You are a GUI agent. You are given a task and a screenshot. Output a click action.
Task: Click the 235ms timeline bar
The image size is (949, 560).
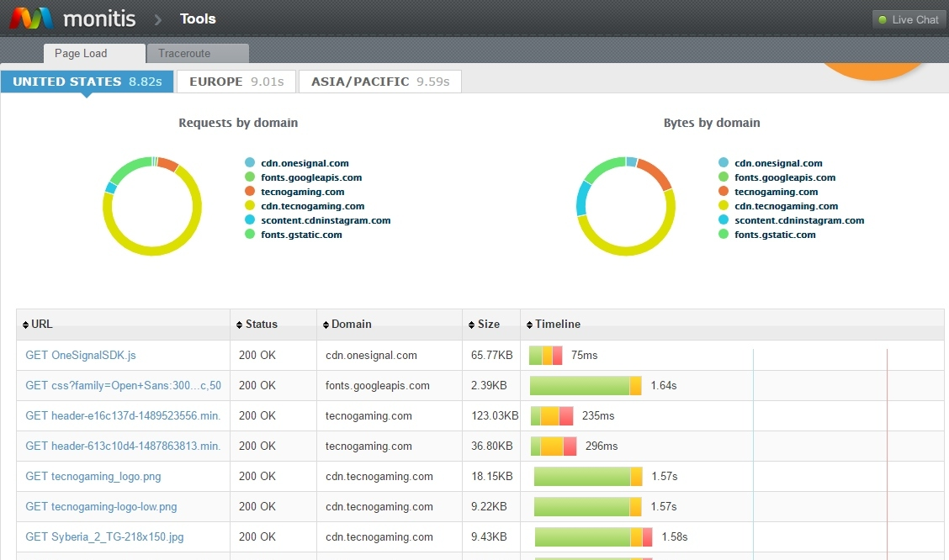pyautogui.click(x=552, y=415)
